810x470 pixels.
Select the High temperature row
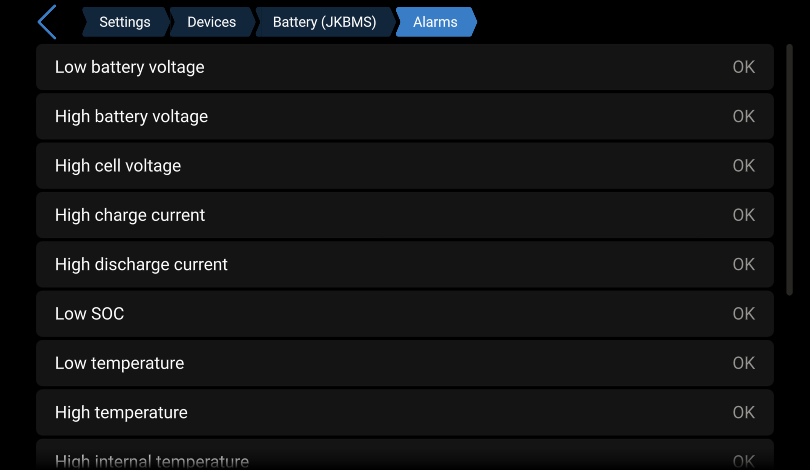(x=405, y=412)
